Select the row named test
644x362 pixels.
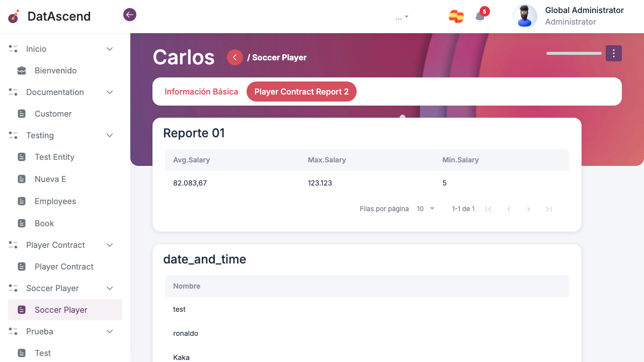(367, 309)
